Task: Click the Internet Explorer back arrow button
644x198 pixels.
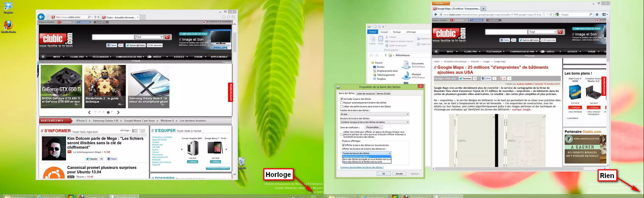Action: point(41,17)
